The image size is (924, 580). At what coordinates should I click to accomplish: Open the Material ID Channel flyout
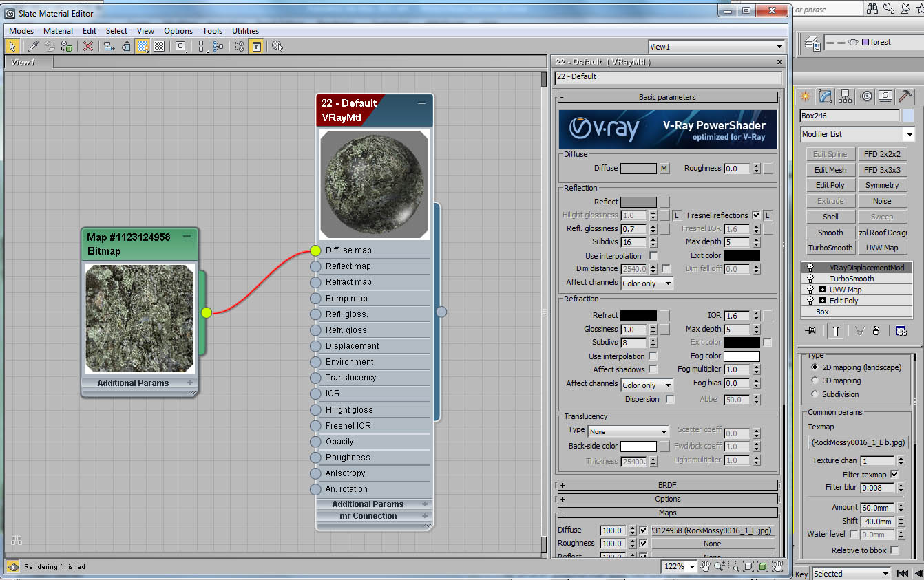(180, 46)
